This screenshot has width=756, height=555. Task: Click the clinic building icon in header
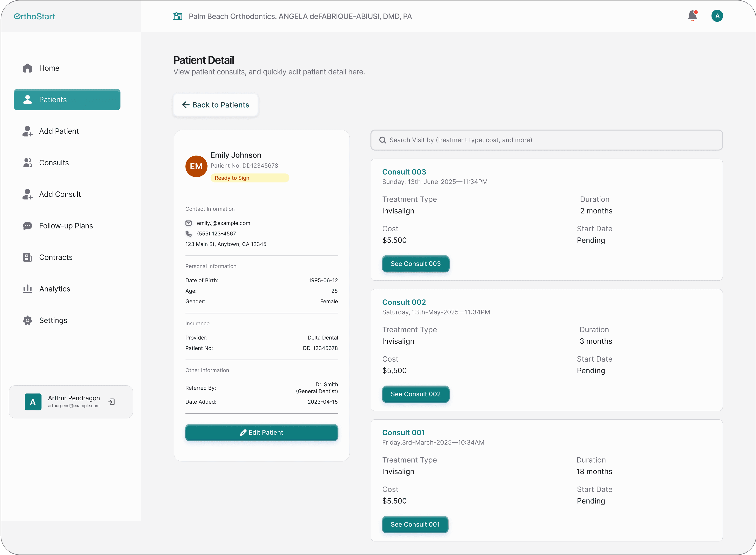point(178,16)
